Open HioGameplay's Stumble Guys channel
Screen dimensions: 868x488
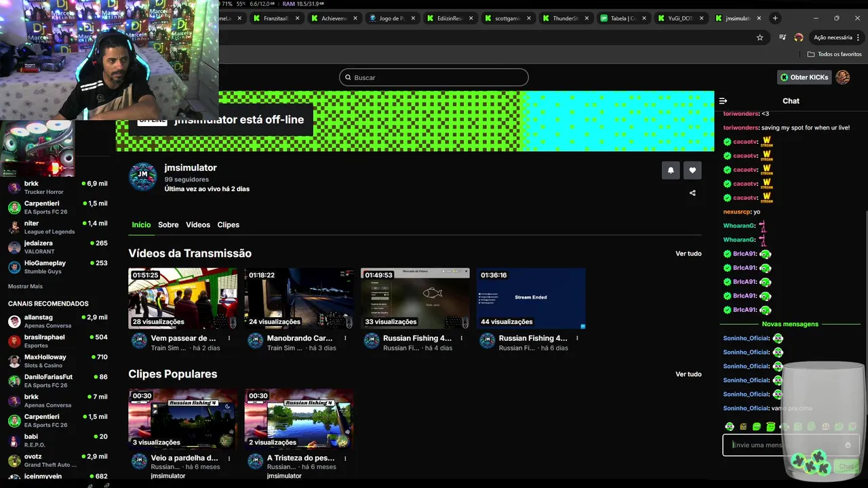(x=58, y=267)
